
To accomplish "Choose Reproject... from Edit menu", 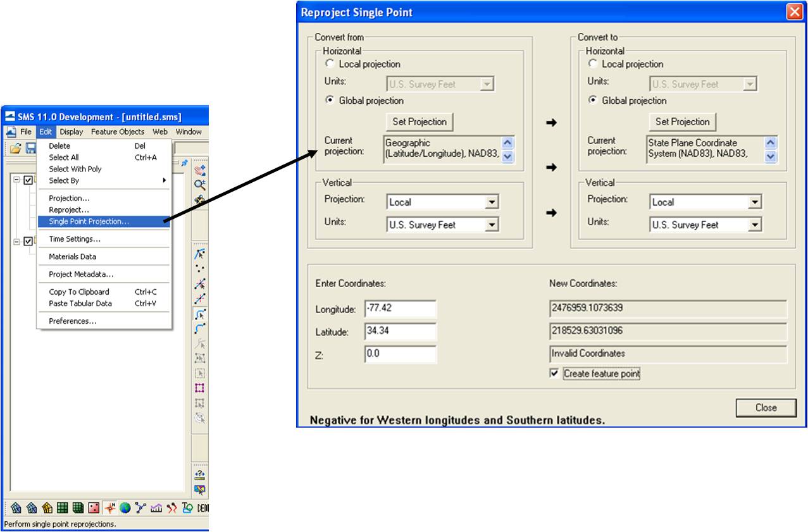I will pyautogui.click(x=104, y=209).
